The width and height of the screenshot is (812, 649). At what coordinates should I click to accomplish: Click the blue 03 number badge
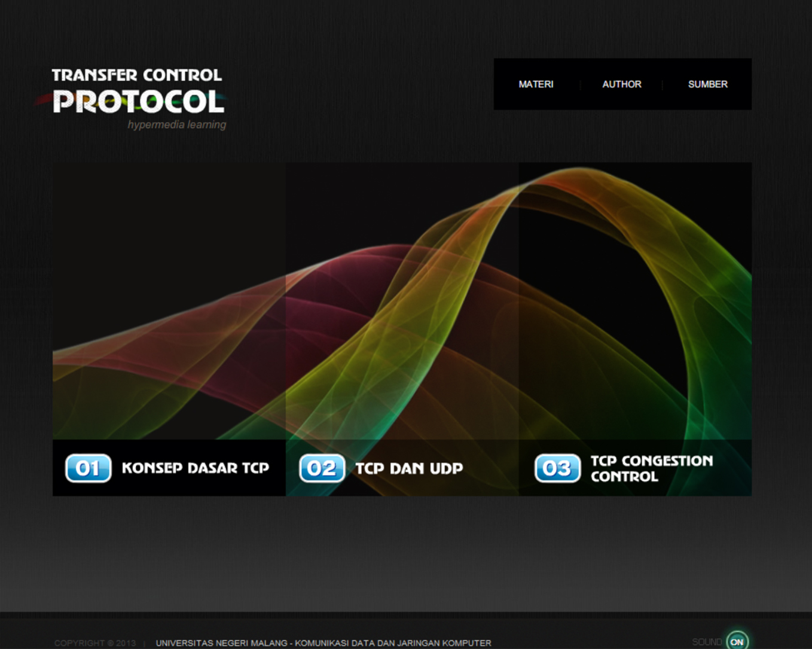[x=557, y=468]
